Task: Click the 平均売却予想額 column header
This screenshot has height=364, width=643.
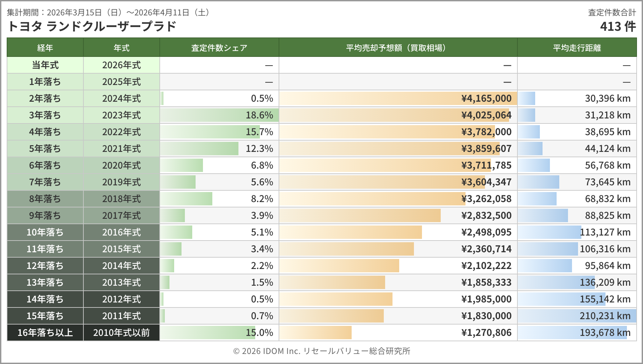Action: [398, 48]
